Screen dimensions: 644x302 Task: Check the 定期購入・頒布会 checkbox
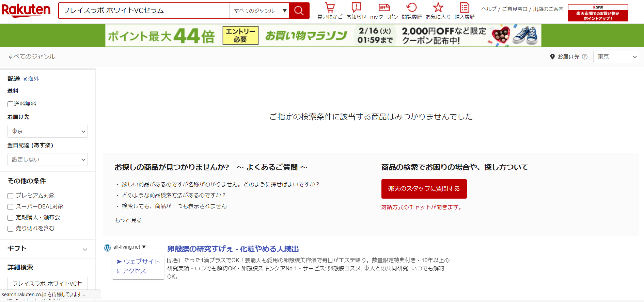[x=11, y=218]
